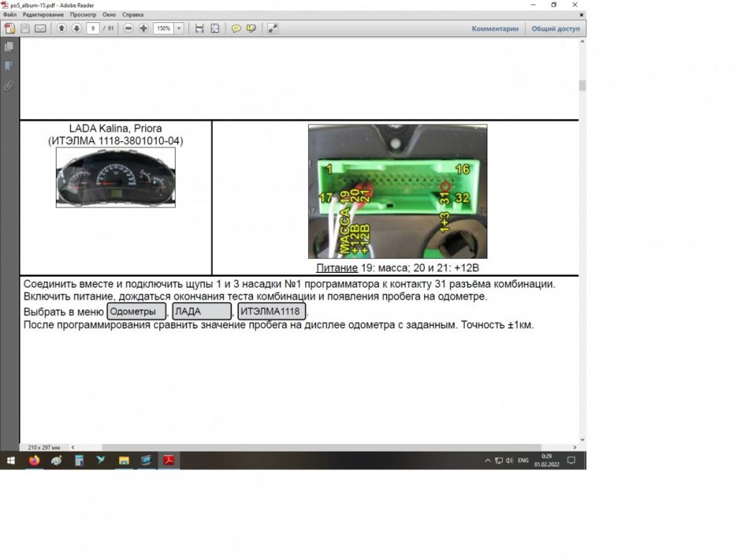This screenshot has height=560, width=744.
Task: Zoom out with the minus button
Action: click(x=128, y=28)
